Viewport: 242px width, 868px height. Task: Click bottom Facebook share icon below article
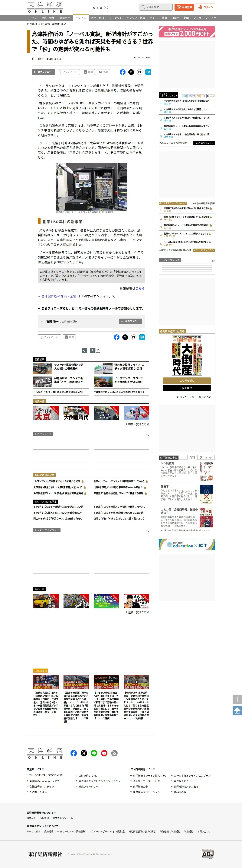116,337
